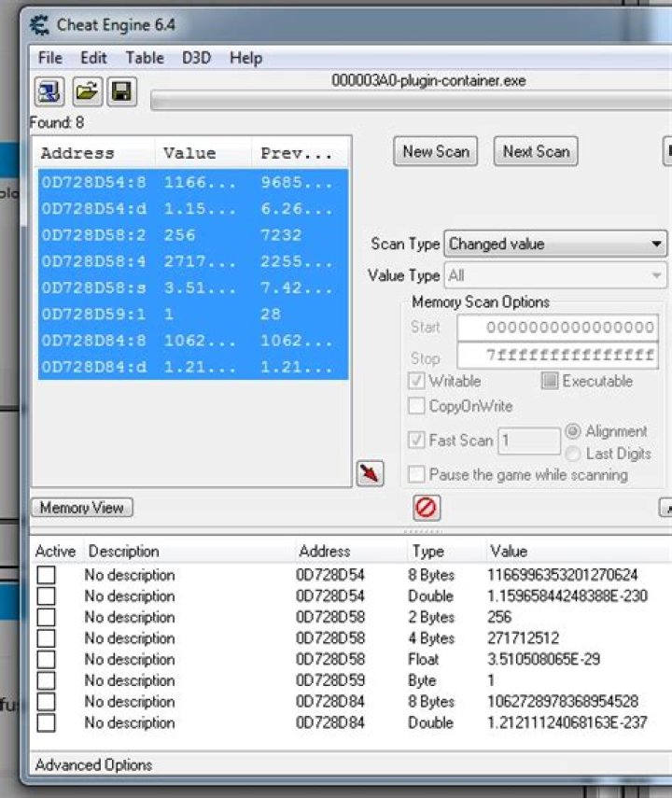Screen dimensions: 672x798
Task: Click the red arrow add-to-address-list icon
Action: [x=370, y=474]
